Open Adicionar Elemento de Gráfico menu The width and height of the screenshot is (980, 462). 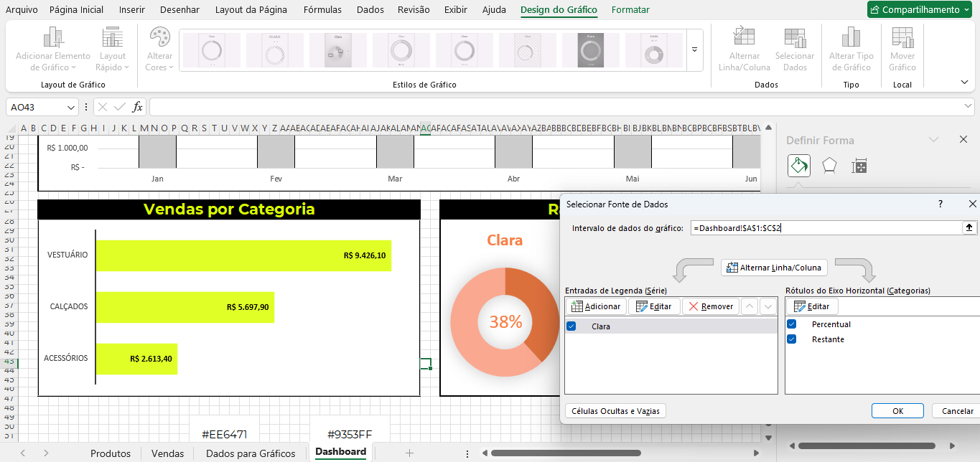(x=53, y=49)
